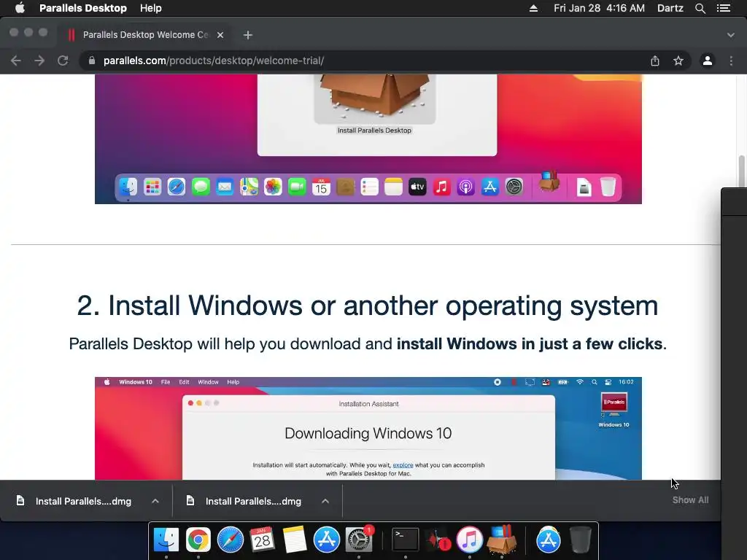
Task: Open Notes from the Dock
Action: (295, 540)
